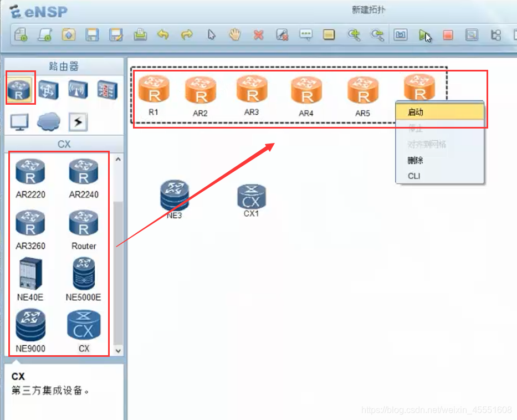
Task: Select the connection cable category icon
Action: click(78, 122)
